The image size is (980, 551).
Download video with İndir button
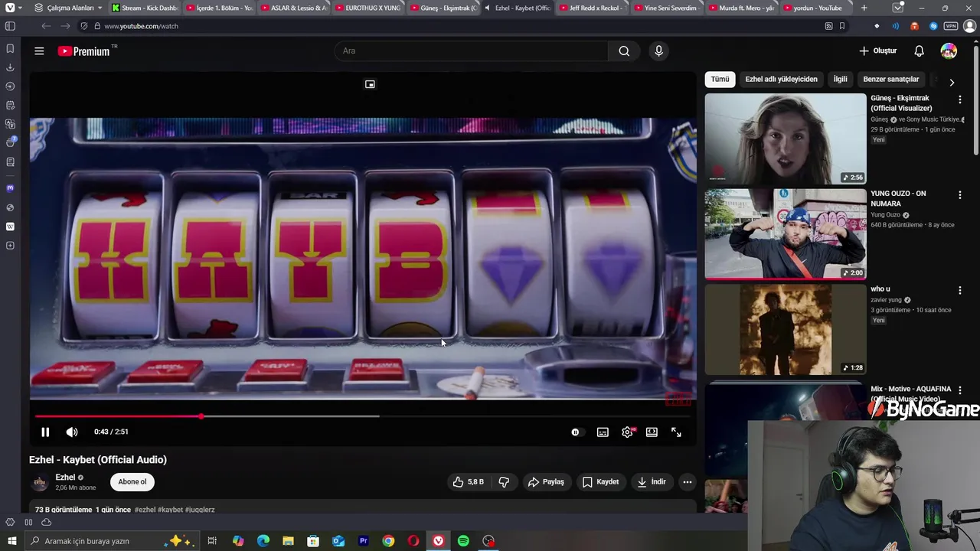click(652, 482)
